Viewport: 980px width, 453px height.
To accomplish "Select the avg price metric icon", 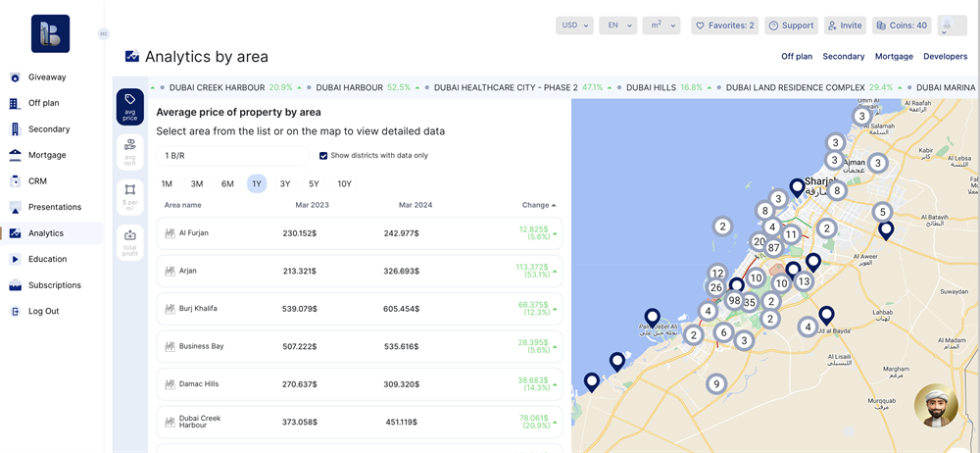I will pyautogui.click(x=130, y=106).
